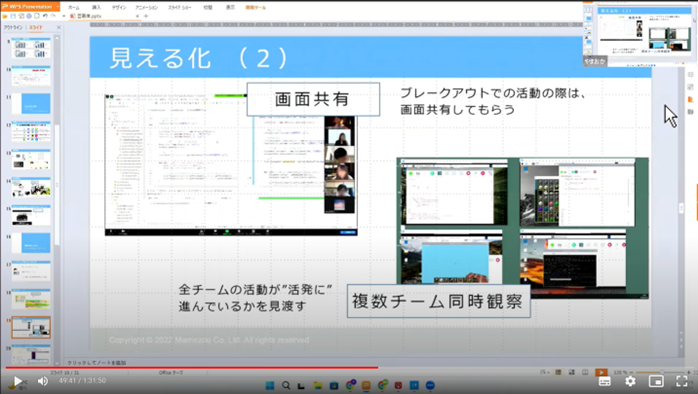The height and width of the screenshot is (394, 698).
Task: Enter fullscreen mode in the video player
Action: tap(682, 381)
